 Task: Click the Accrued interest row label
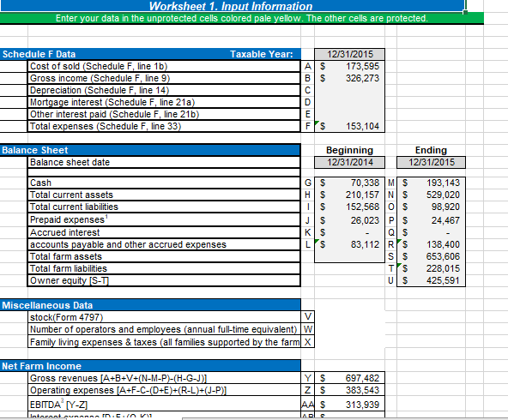65,232
